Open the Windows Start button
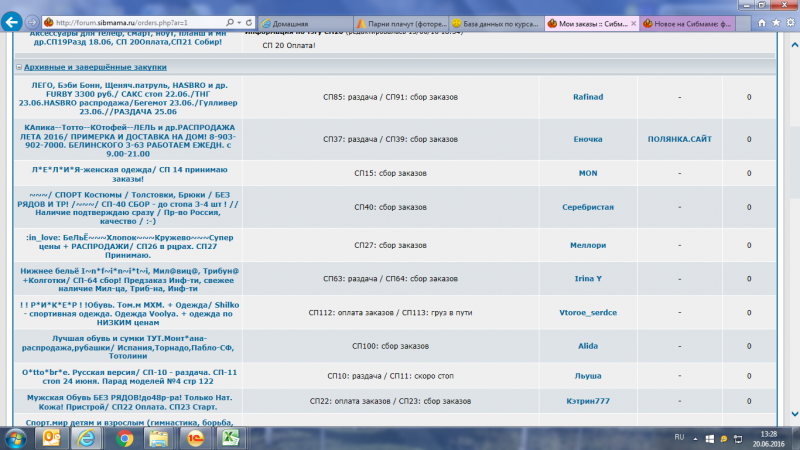The width and height of the screenshot is (800, 450). [15, 438]
